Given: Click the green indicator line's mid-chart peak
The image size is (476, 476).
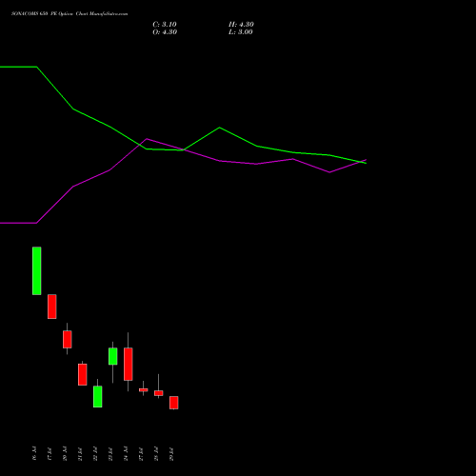Looking at the screenshot, I should [220, 128].
